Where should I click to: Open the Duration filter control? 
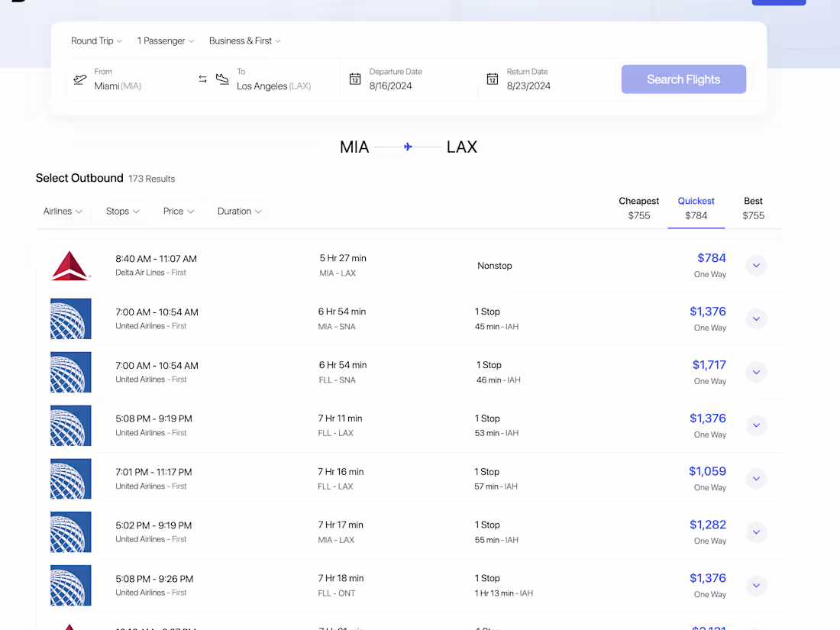point(239,211)
